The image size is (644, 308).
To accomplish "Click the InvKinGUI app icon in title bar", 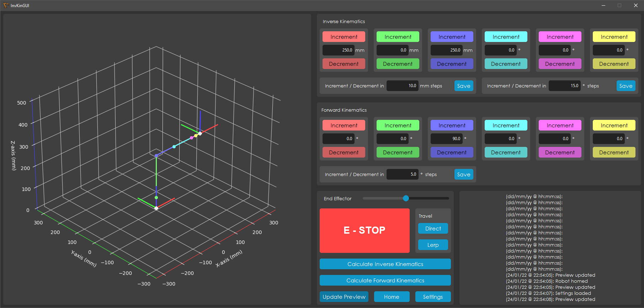I will point(6,5).
